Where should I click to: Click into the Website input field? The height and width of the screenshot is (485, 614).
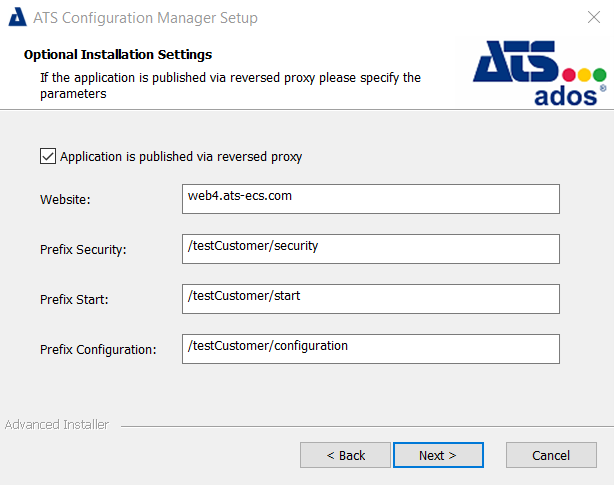(370, 199)
